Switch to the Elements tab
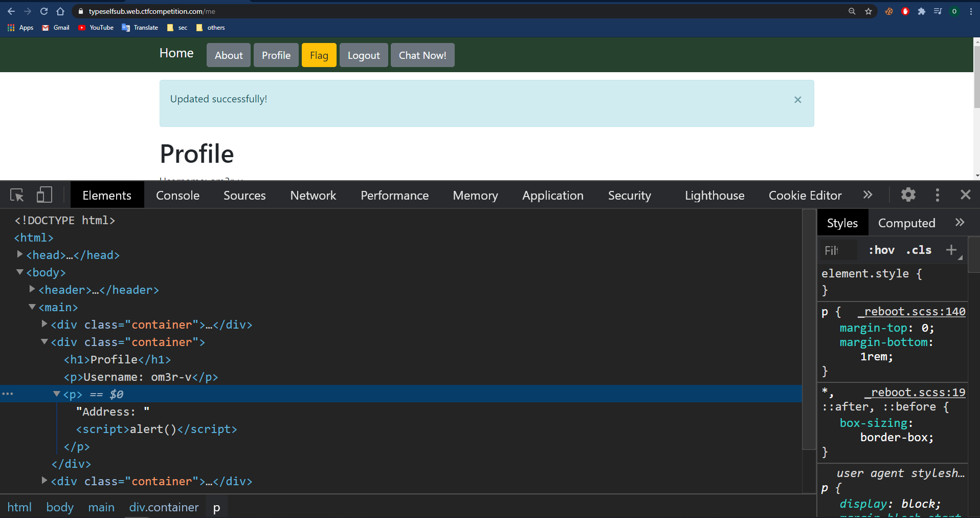 pos(107,195)
